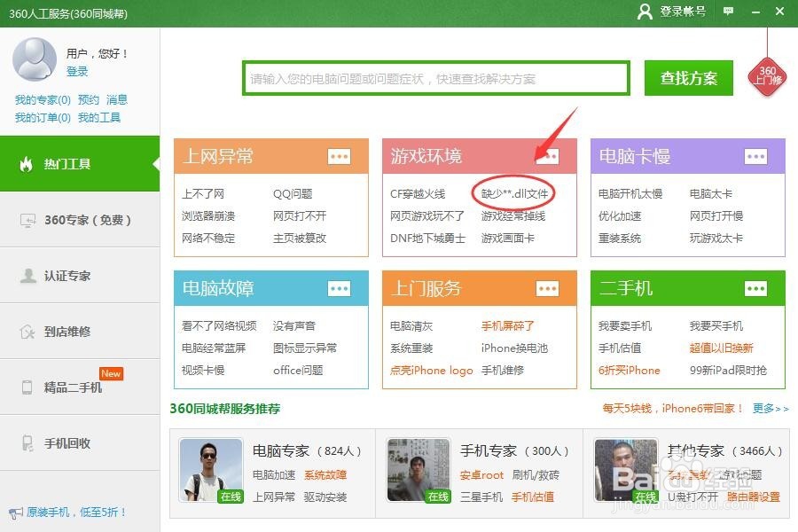
Task: Select 上不了网 in 上网异常
Action: pos(203,194)
